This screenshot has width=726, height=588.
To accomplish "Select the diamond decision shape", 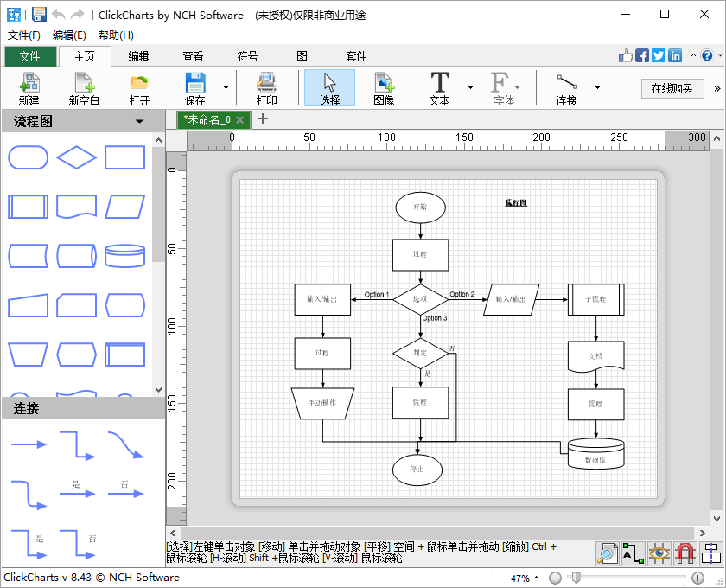I will [76, 157].
